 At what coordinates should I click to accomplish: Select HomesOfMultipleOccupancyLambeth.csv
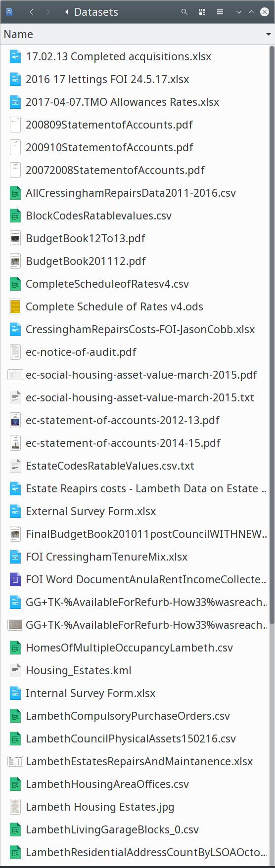pyautogui.click(x=129, y=648)
